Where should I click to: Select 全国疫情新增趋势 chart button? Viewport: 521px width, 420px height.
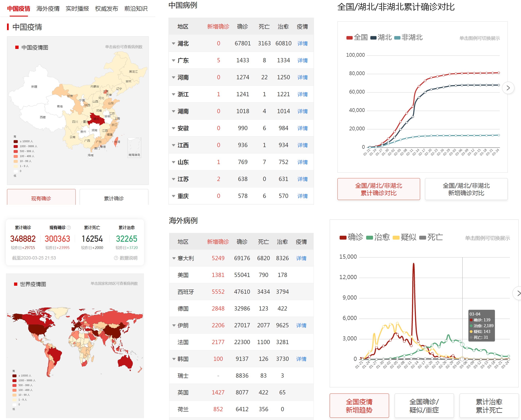359,406
